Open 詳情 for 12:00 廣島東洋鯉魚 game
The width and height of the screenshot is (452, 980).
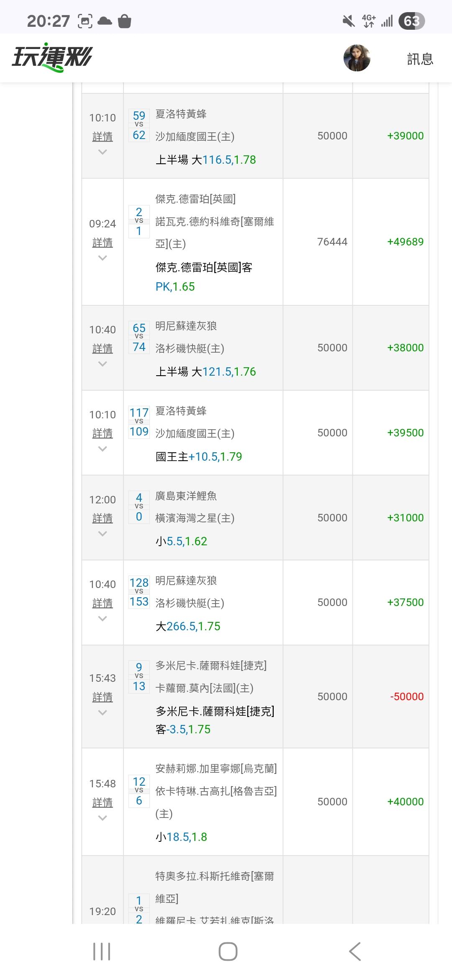pyautogui.click(x=103, y=518)
